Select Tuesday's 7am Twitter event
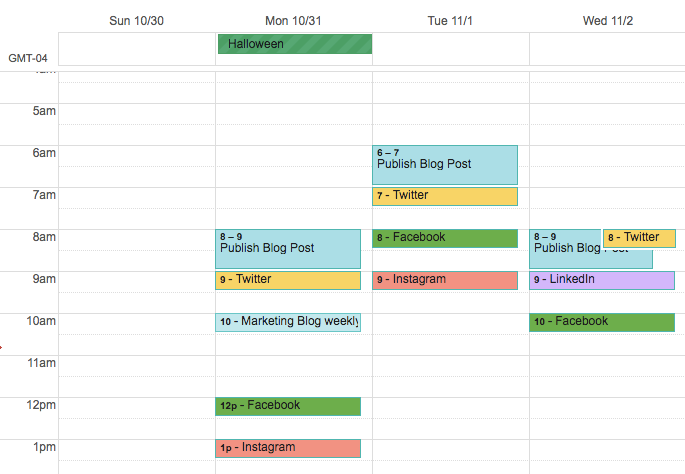 click(445, 196)
